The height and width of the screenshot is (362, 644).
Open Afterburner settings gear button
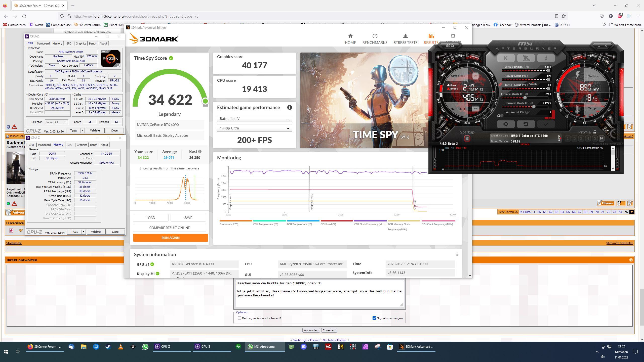click(505, 124)
